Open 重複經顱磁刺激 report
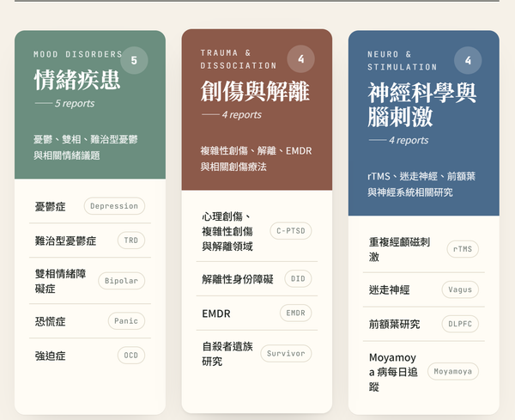The image size is (515, 420). point(424,249)
